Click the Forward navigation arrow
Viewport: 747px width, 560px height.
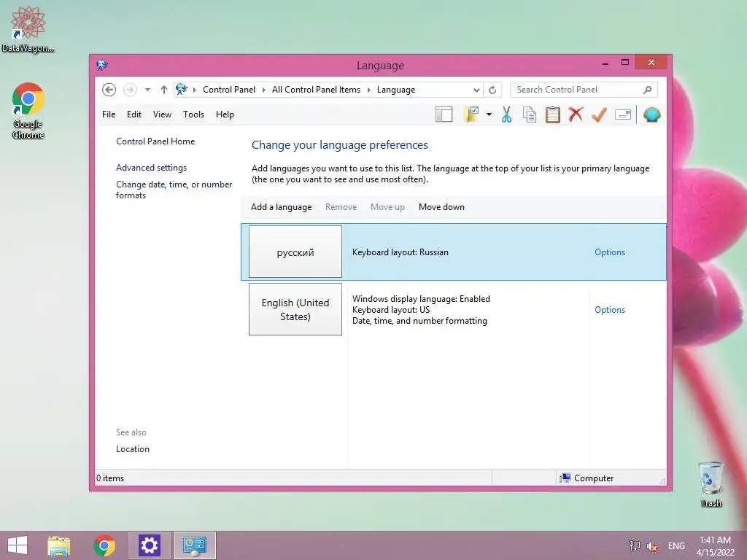click(130, 90)
